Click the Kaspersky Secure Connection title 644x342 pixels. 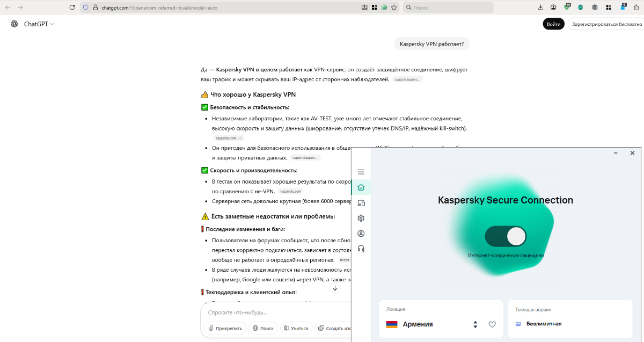coord(506,200)
